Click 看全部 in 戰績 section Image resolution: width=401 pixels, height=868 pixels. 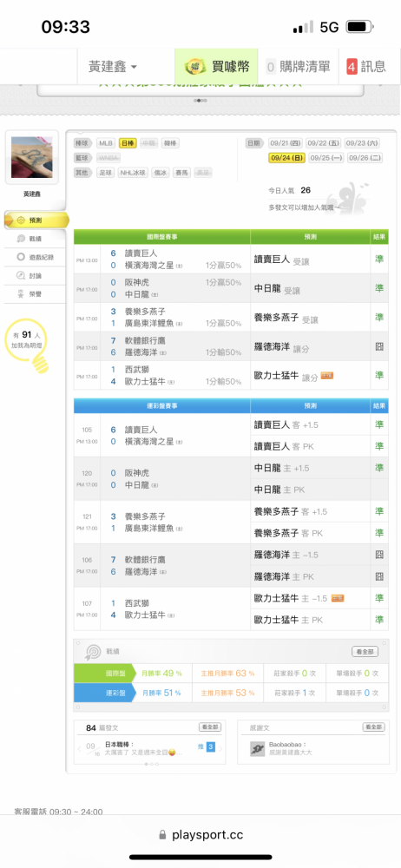pos(365,652)
